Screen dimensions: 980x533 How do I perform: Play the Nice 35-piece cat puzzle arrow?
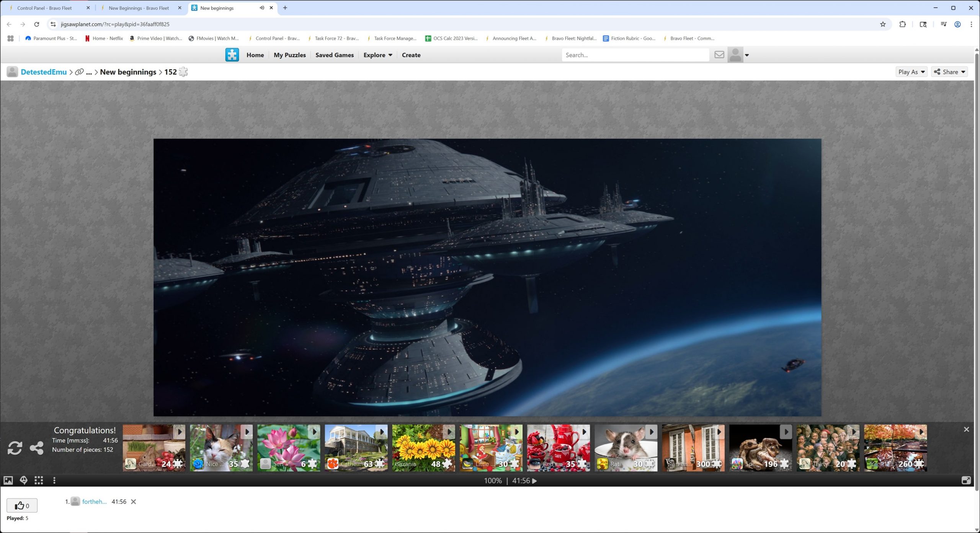(x=247, y=432)
